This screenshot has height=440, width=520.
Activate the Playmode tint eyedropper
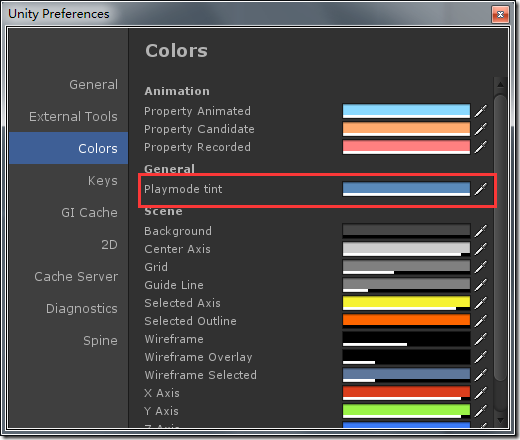pos(481,189)
